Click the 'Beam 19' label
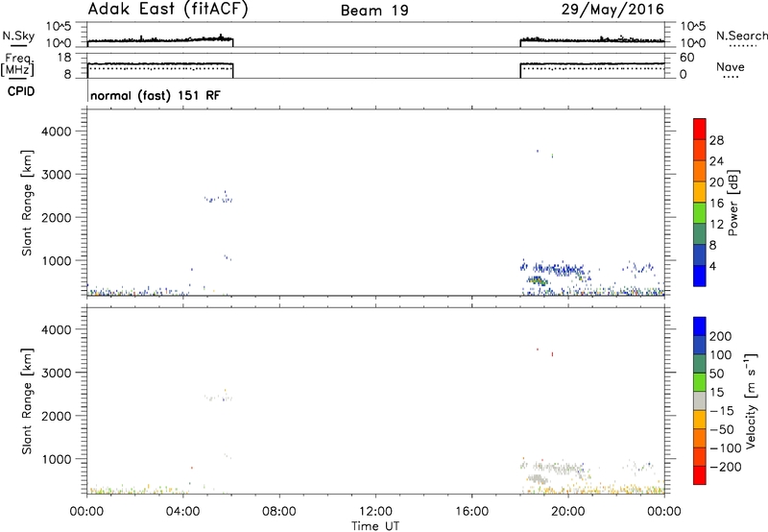The height and width of the screenshot is (532, 768). tap(374, 11)
